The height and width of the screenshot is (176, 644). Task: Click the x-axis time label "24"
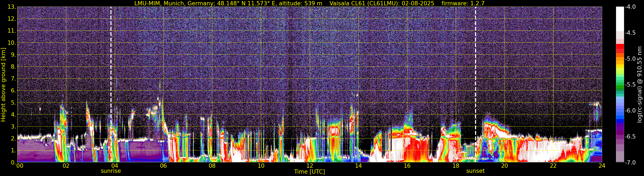602,166
